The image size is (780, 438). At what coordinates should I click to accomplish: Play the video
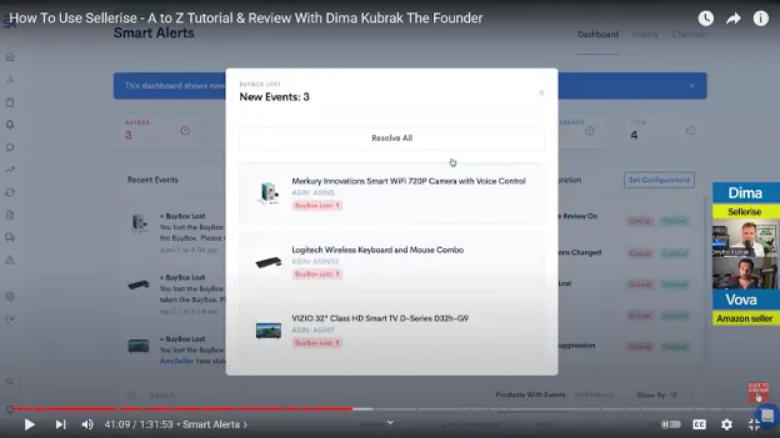pyautogui.click(x=29, y=424)
